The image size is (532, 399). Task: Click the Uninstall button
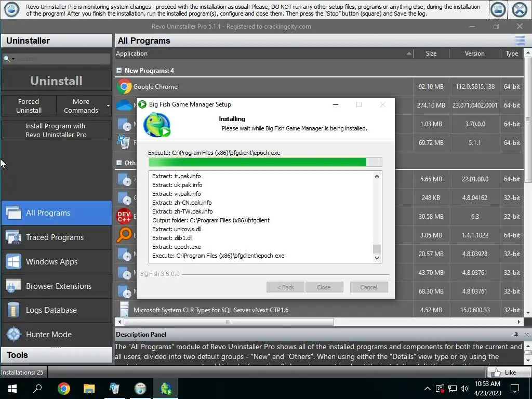pyautogui.click(x=56, y=81)
